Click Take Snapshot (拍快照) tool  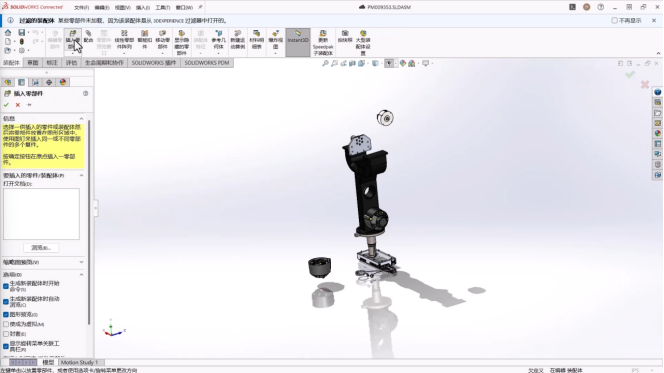click(x=345, y=36)
